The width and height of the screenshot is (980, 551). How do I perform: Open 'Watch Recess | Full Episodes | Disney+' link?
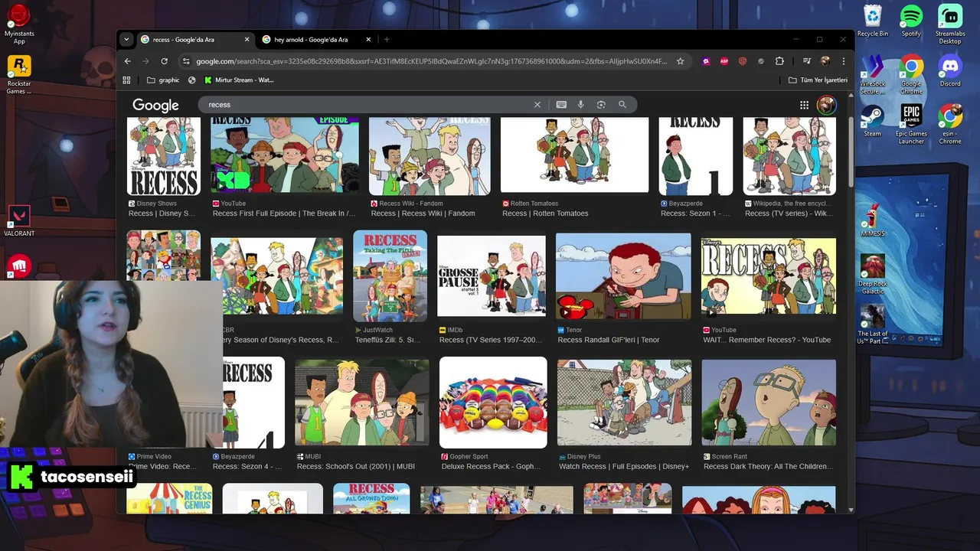624,466
